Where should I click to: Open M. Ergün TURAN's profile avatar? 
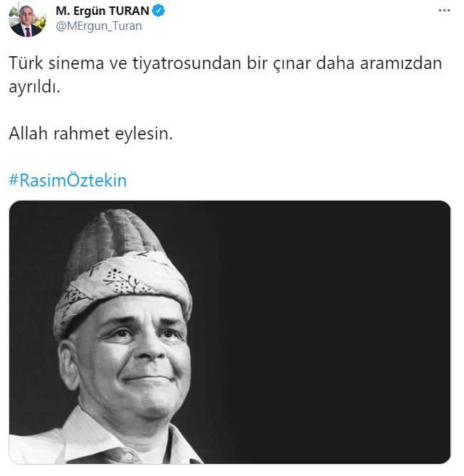(x=27, y=19)
